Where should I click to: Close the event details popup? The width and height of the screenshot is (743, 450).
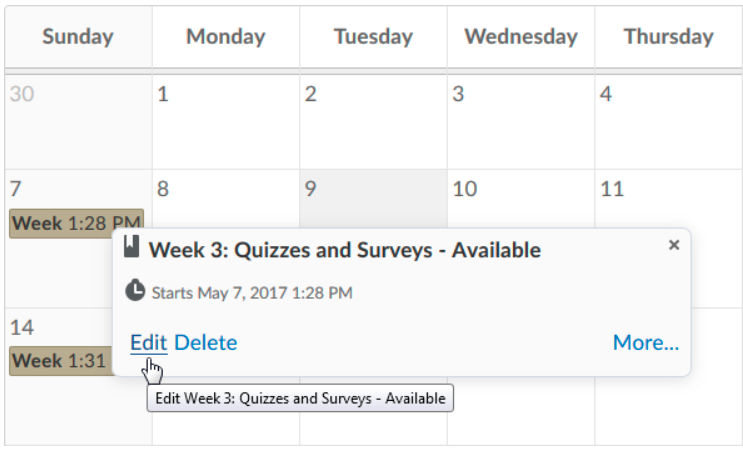[673, 245]
